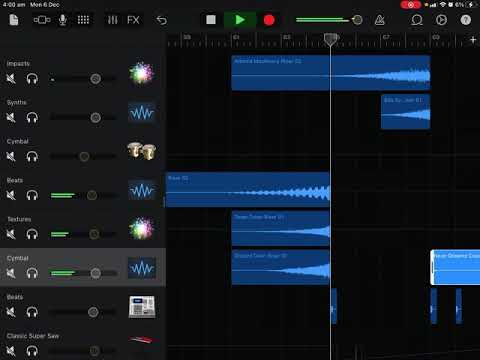Select the highlighted Cymbal track waveform icon
480x360 pixels.
click(x=142, y=268)
